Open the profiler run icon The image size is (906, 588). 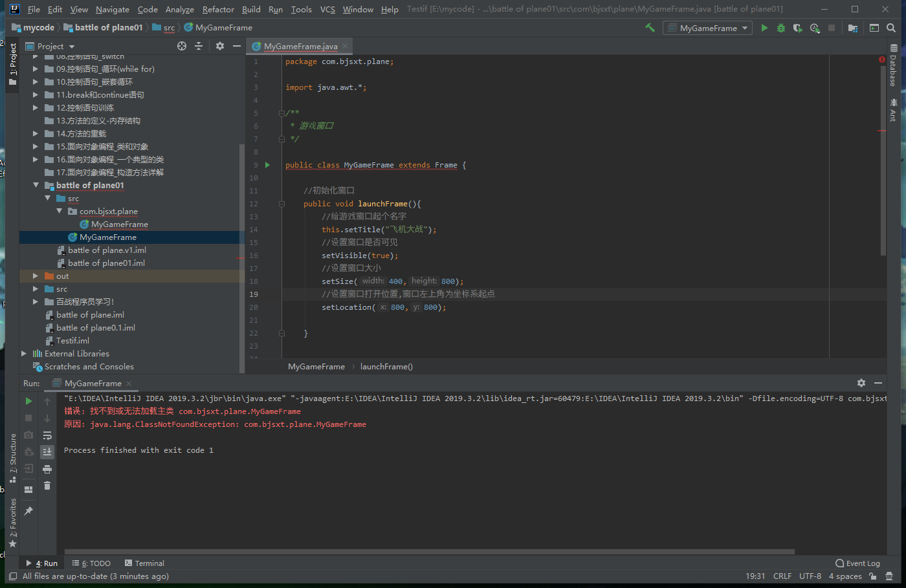pos(815,28)
